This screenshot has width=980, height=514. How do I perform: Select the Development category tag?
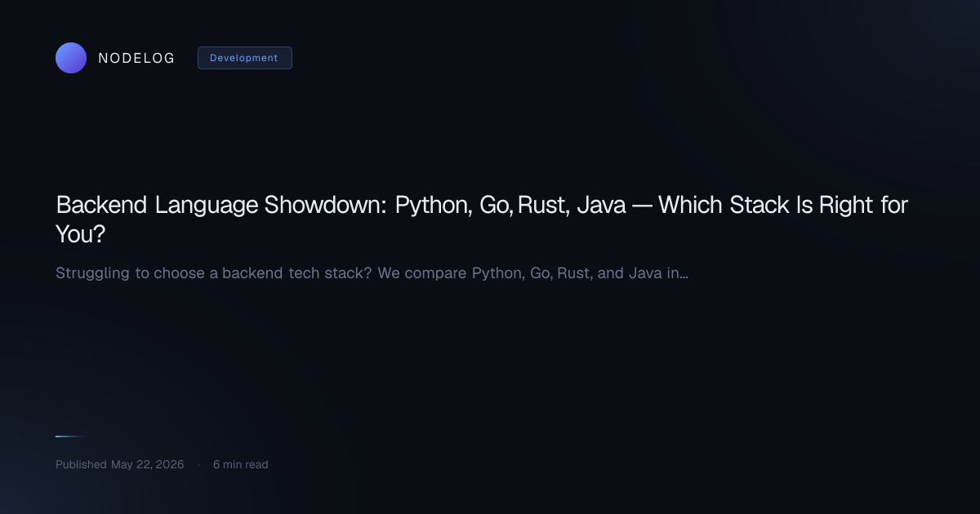click(x=244, y=58)
